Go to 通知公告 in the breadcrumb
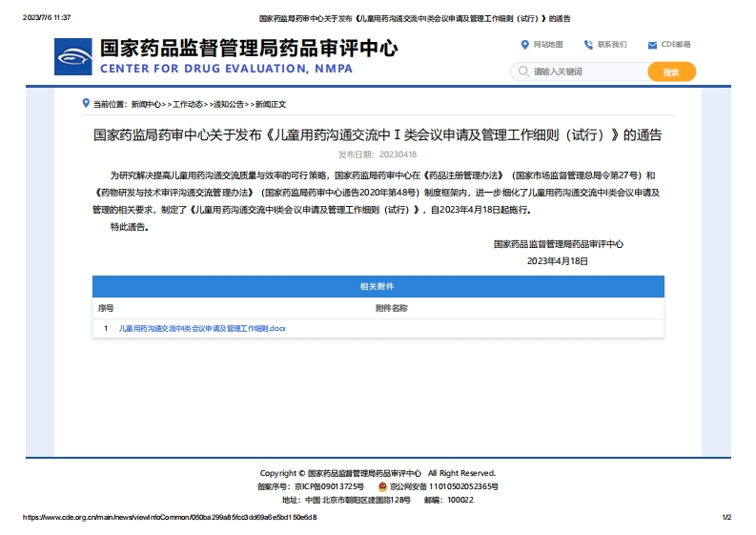This screenshot has height=535, width=756. [228, 104]
